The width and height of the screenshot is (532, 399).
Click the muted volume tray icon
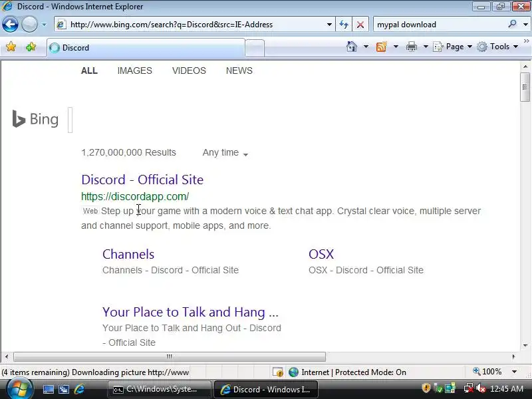click(x=480, y=388)
